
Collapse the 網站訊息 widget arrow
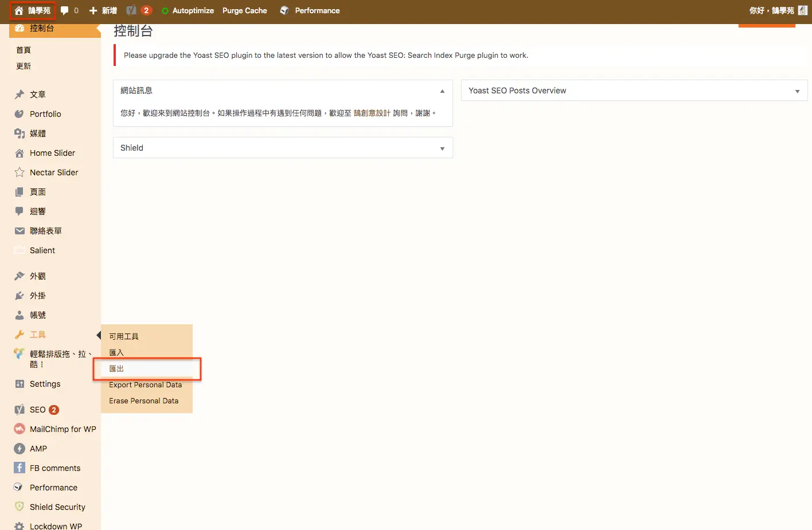[x=442, y=91]
